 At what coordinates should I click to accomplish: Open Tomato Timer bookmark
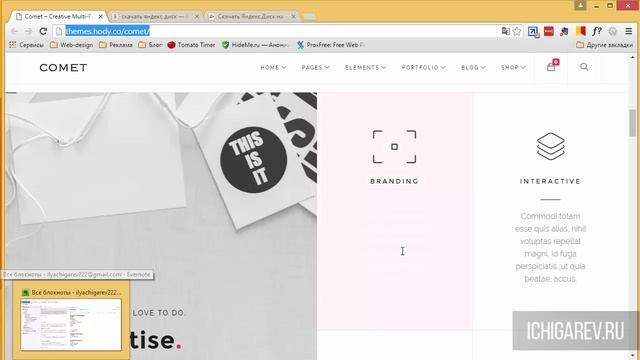[x=191, y=45]
